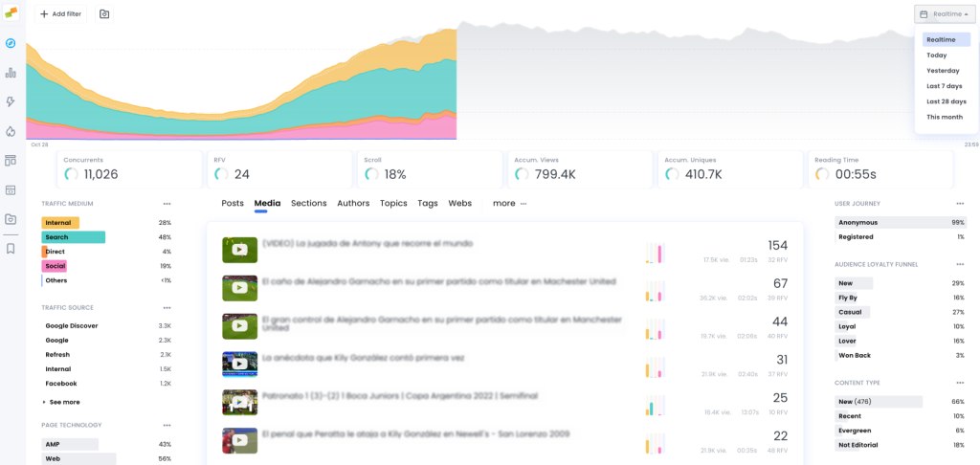Open the bar chart analytics sidebar icon
Viewport: 980px width, 465px height.
10,73
